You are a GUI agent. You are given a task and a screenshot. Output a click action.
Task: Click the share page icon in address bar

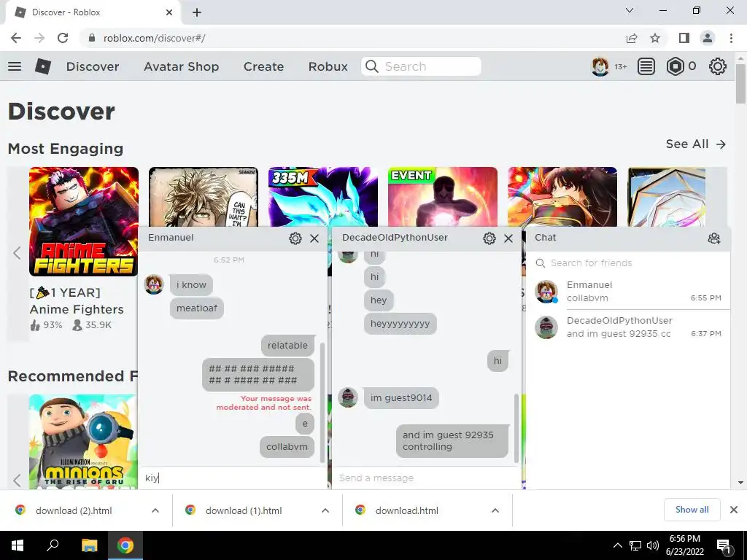632,38
